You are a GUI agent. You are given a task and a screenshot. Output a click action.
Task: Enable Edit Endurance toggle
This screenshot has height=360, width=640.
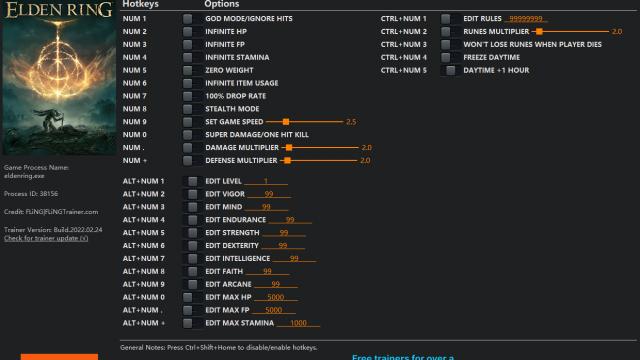pyautogui.click(x=192, y=220)
